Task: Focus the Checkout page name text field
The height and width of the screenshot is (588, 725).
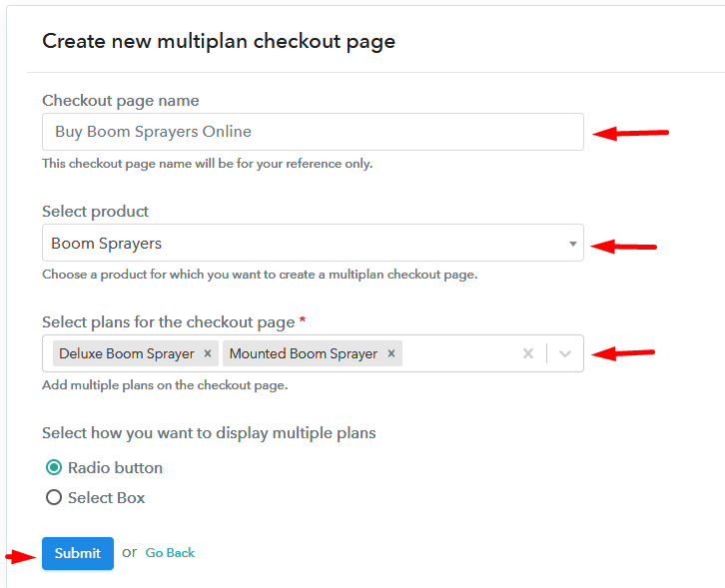Action: coord(313,132)
